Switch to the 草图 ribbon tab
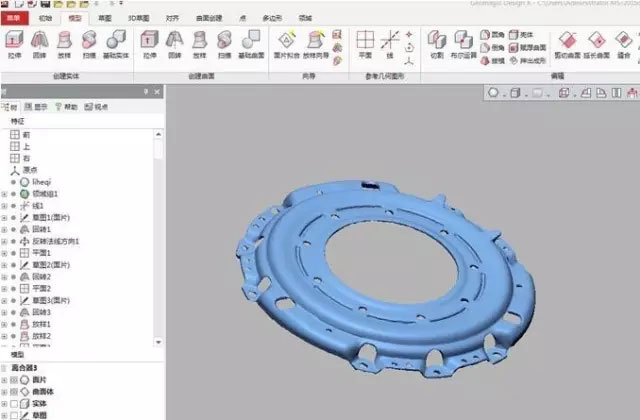The width and height of the screenshot is (640, 420). pyautogui.click(x=105, y=18)
